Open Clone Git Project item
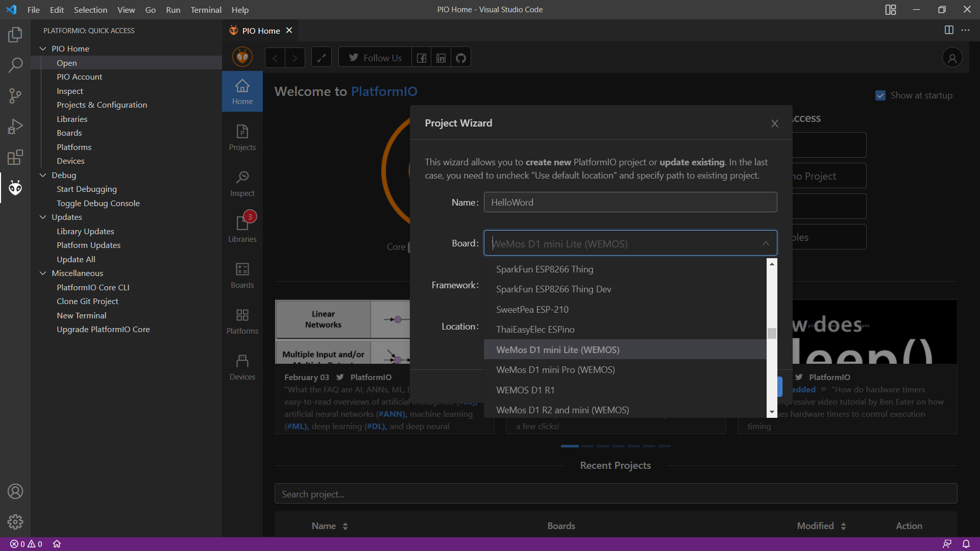The height and width of the screenshot is (551, 980). pos(87,301)
